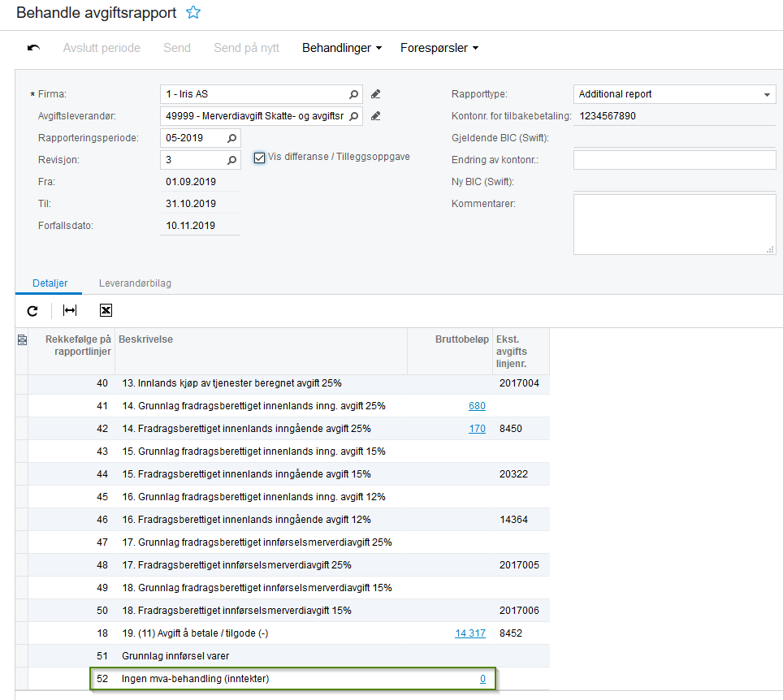Switch to the Leverandørbilag tab
The image size is (783, 700).
pyautogui.click(x=135, y=283)
